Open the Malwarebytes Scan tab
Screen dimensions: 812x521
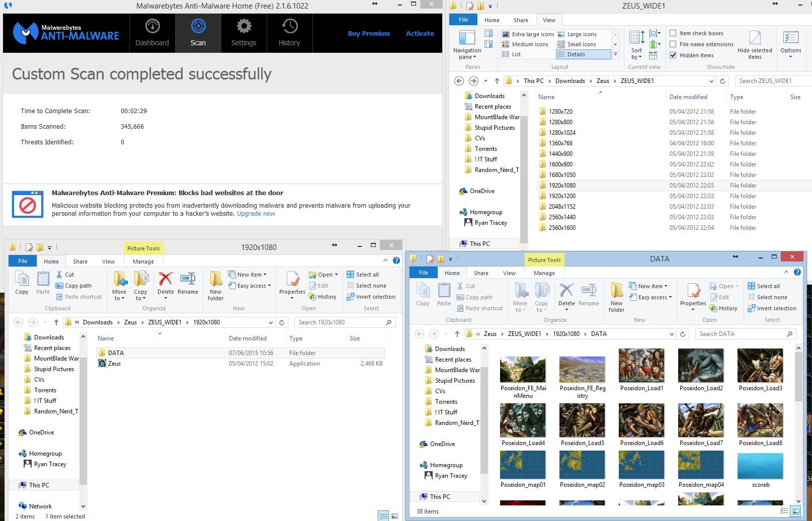[198, 33]
